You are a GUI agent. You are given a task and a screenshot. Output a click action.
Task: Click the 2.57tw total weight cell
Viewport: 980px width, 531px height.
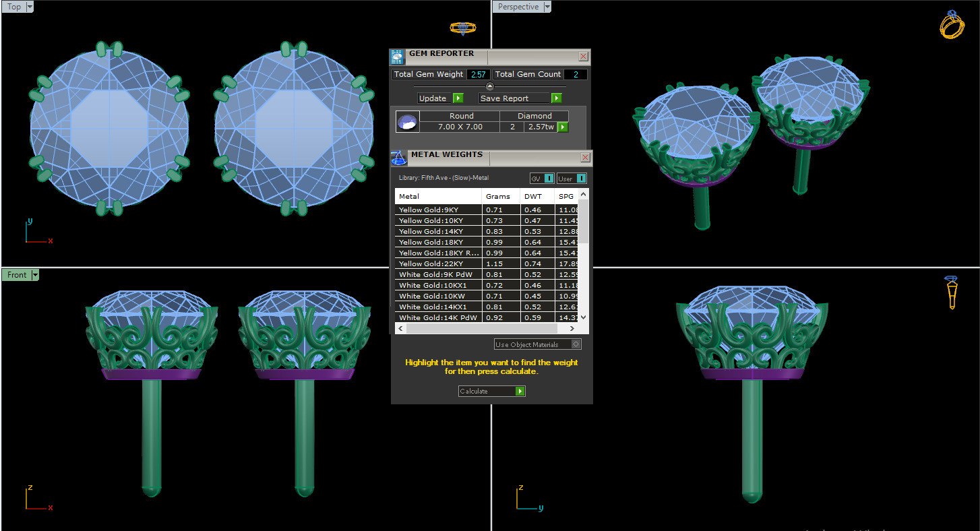tap(541, 127)
